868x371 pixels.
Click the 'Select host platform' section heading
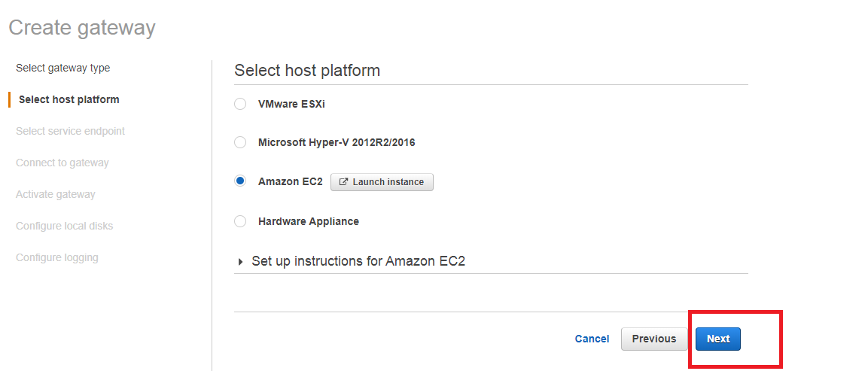click(x=307, y=70)
